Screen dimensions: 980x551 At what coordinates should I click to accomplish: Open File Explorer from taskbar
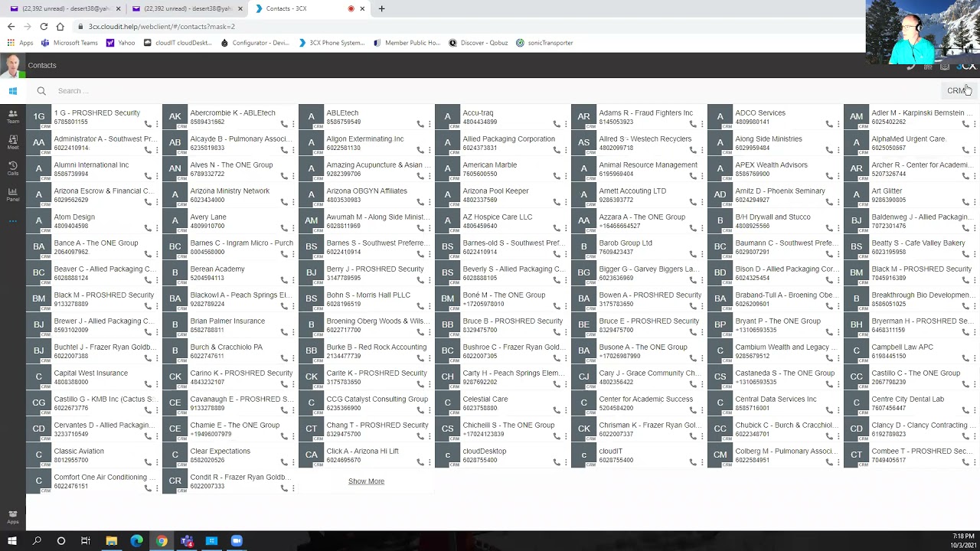(111, 541)
